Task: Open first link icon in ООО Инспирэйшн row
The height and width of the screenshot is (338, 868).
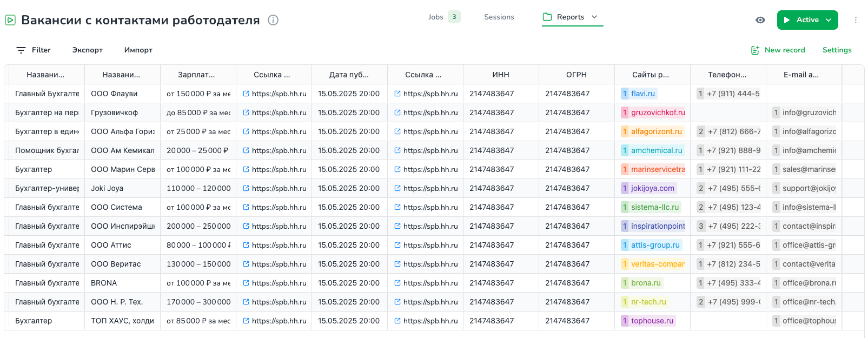Action: (x=246, y=226)
